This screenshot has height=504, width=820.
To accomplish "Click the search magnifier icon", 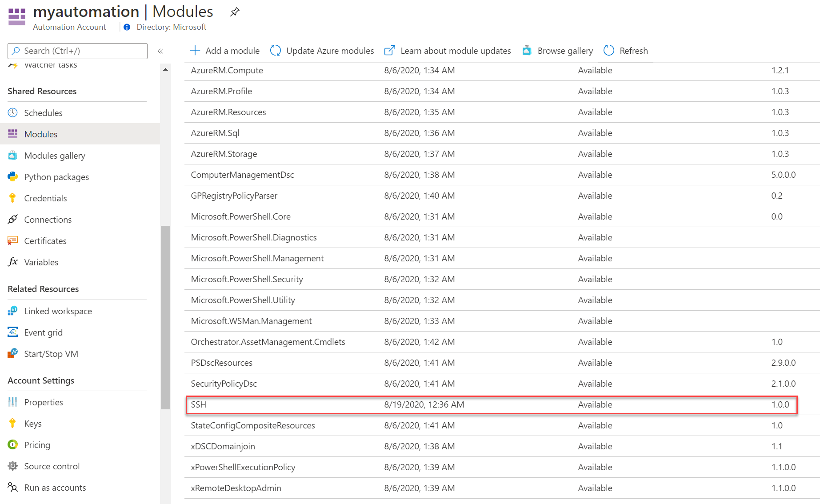I will (16, 51).
